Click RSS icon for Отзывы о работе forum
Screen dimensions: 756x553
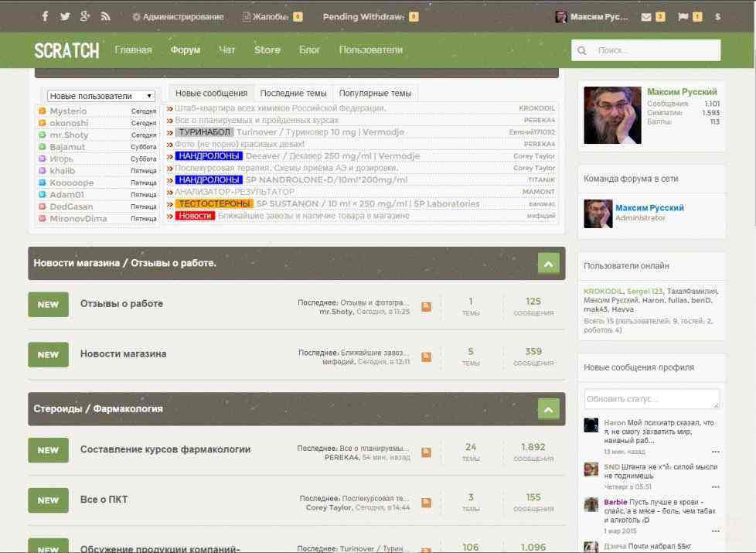coord(426,307)
